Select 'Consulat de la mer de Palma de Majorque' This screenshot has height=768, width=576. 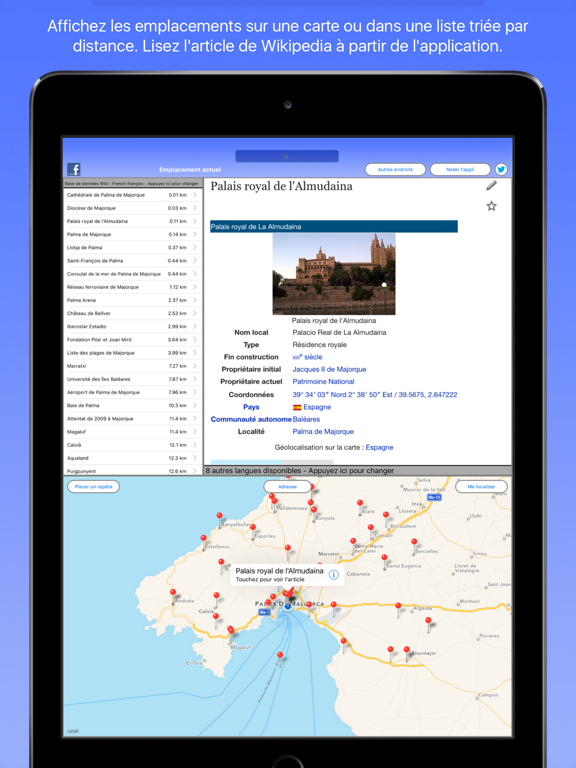[x=133, y=274]
